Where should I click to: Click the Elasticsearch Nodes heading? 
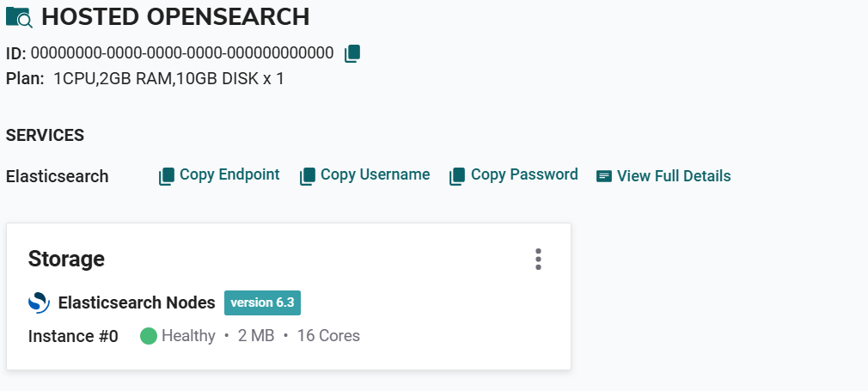[137, 302]
